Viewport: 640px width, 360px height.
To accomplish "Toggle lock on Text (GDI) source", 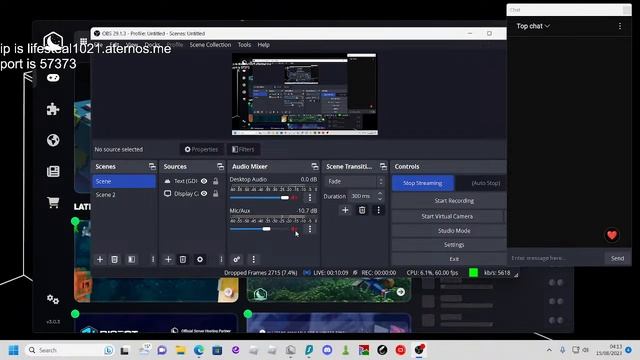I will tap(216, 181).
